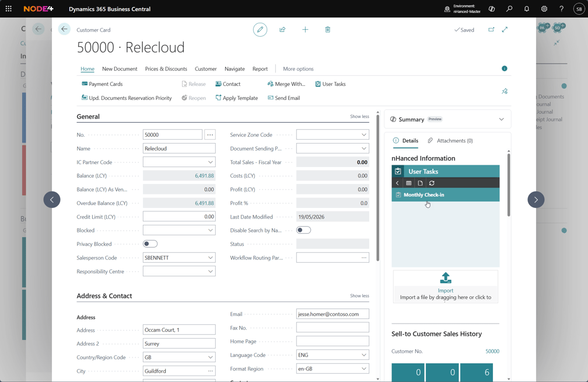Click Apply Template action
This screenshot has height=382, width=588.
click(237, 98)
